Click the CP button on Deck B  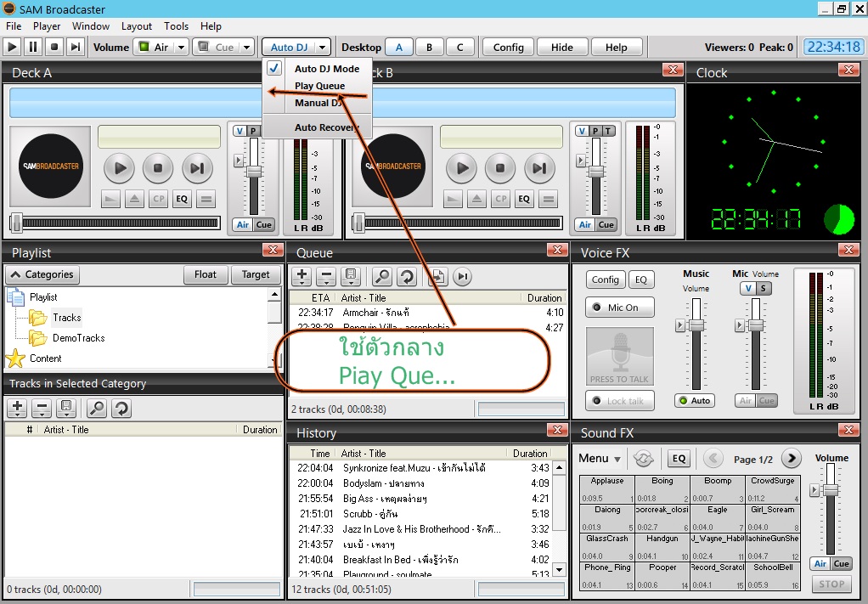click(500, 199)
